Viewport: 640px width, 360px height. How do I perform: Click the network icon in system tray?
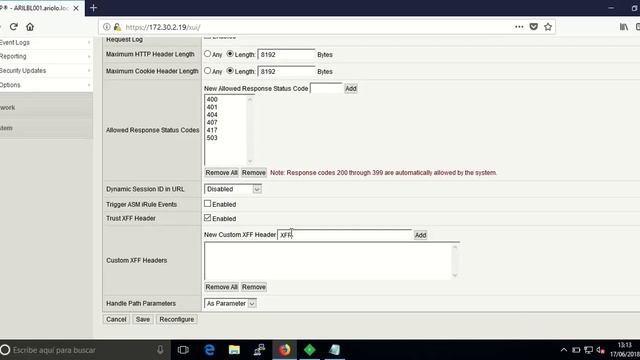point(588,350)
